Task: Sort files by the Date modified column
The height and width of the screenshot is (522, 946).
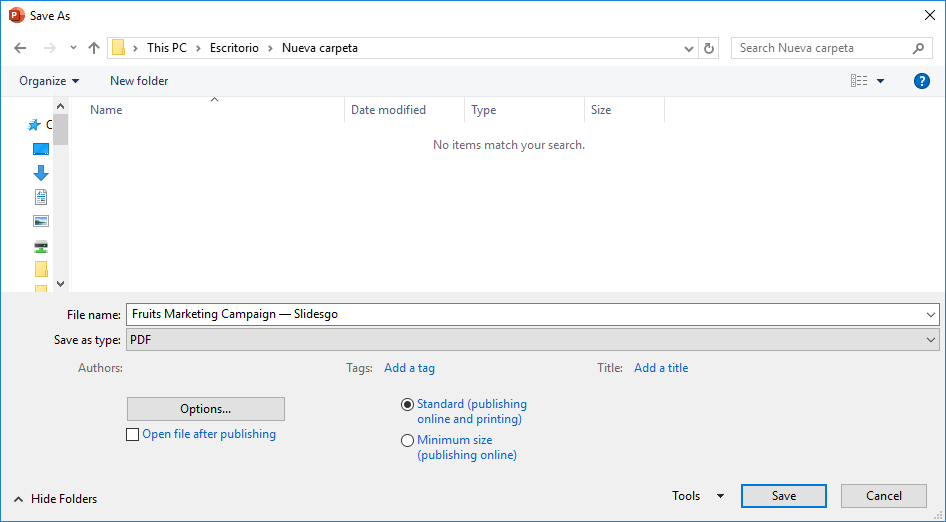Action: [x=388, y=110]
